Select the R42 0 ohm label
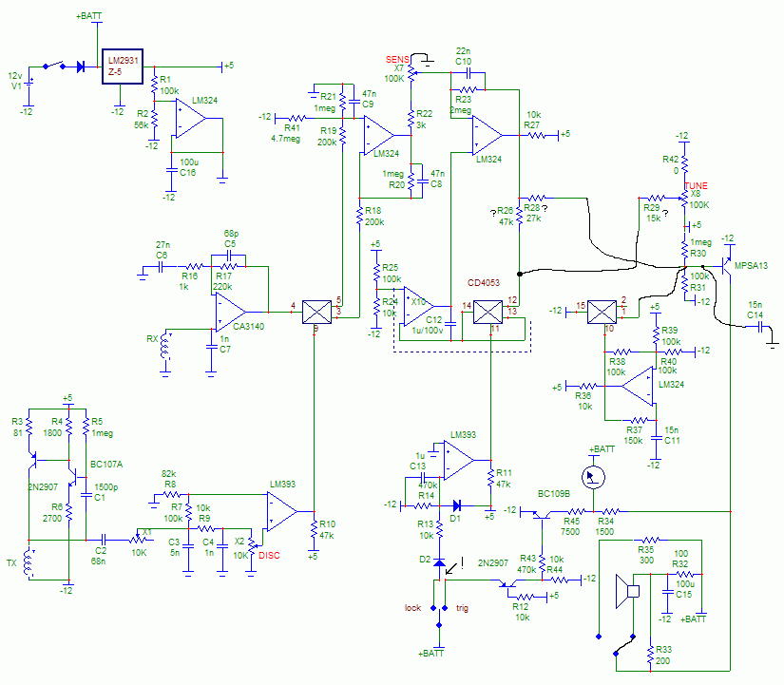The width and height of the screenshot is (784, 685). coord(671,165)
